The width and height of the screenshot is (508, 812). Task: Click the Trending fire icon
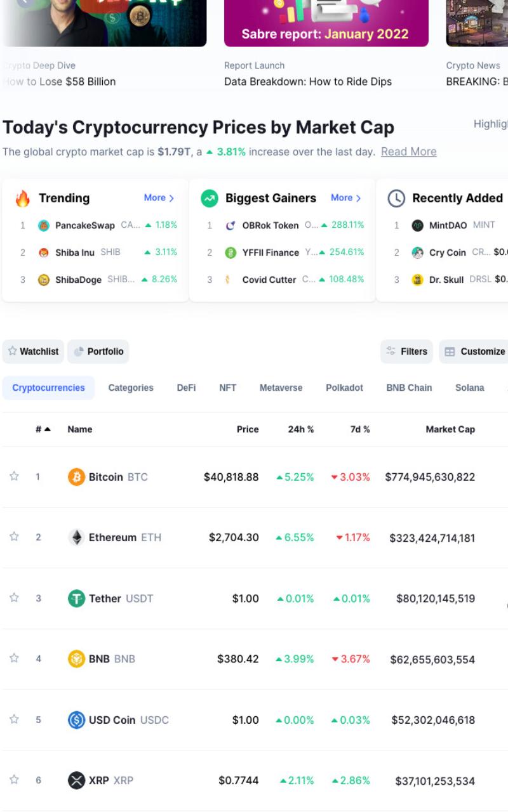[x=23, y=199]
